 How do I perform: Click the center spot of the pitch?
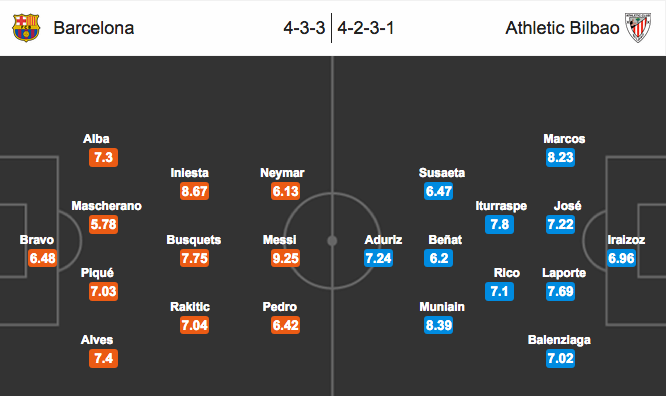(332, 241)
